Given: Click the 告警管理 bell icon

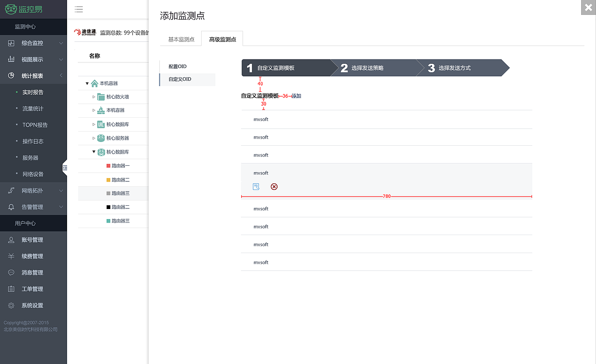Looking at the screenshot, I should pyautogui.click(x=11, y=207).
